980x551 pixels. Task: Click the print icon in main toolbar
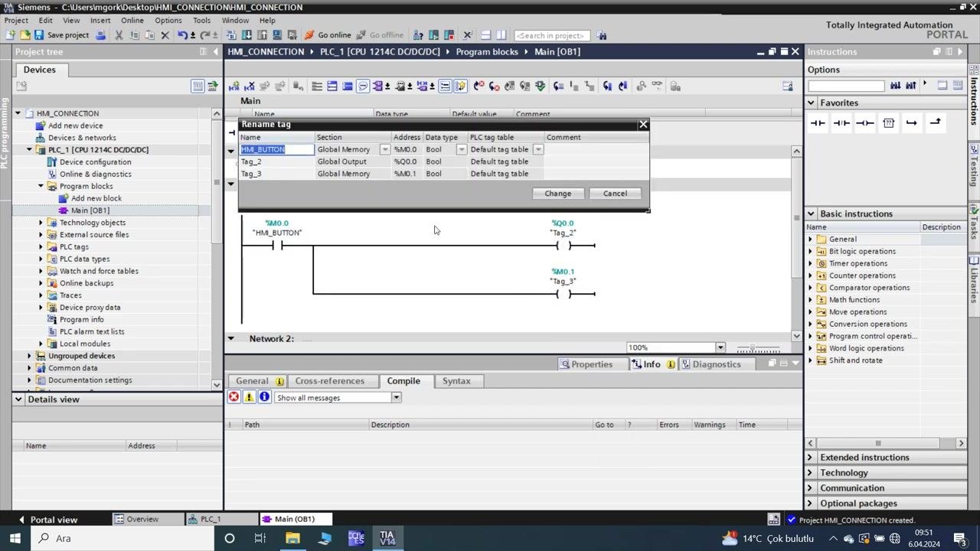[100, 35]
